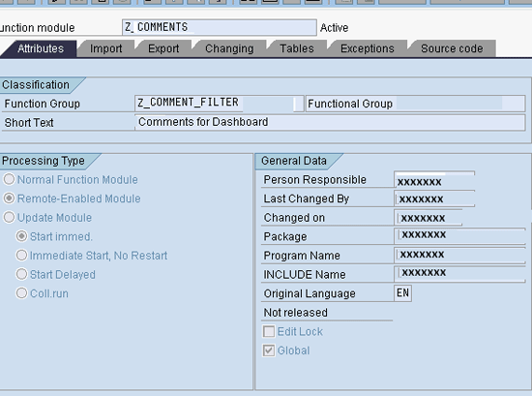This screenshot has height=396, width=532.
Task: Go to the Changing tab
Action: click(x=229, y=48)
